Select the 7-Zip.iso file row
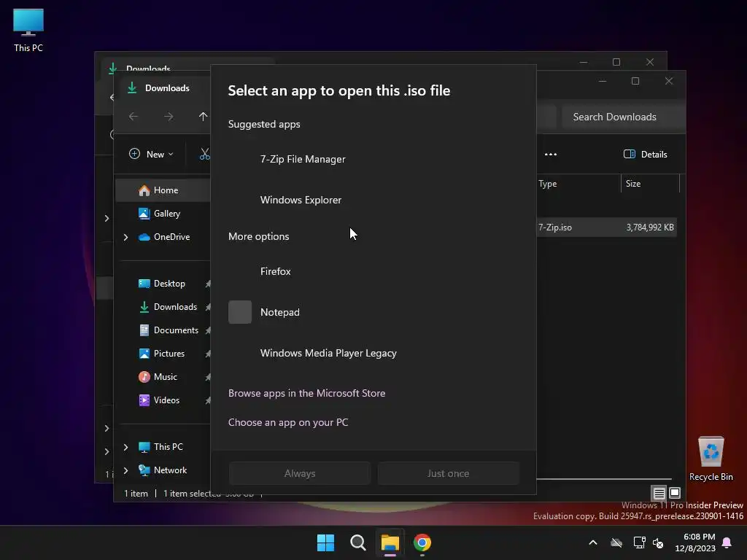Screen dimensions: 747x560 coord(606,227)
